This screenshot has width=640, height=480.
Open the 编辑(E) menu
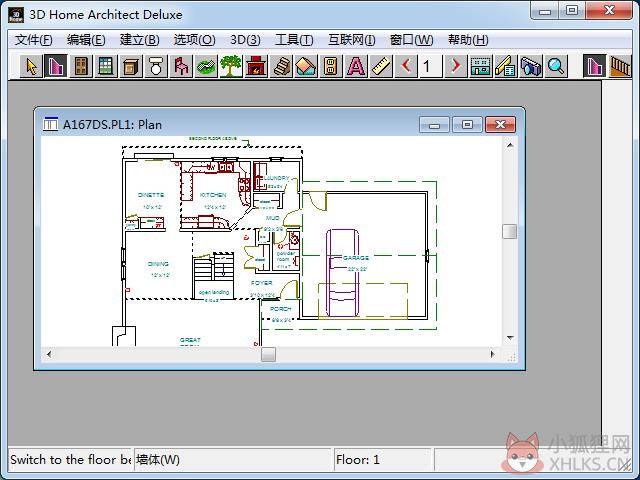click(x=86, y=40)
